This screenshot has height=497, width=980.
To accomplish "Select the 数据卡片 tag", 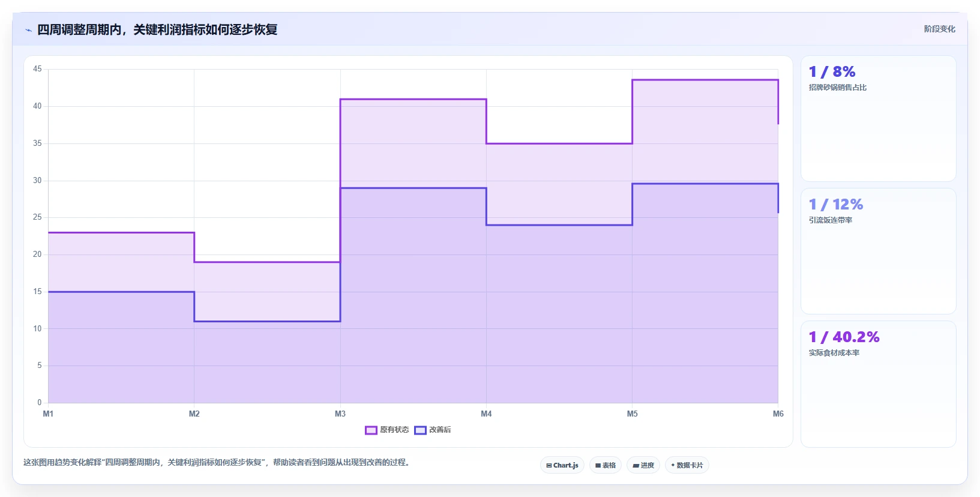I will click(687, 465).
